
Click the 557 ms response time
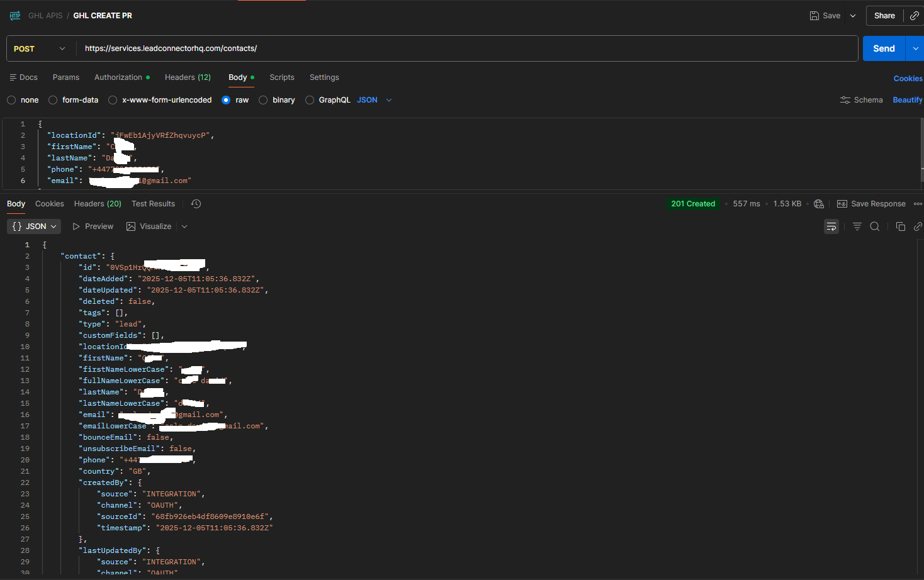pyautogui.click(x=747, y=204)
